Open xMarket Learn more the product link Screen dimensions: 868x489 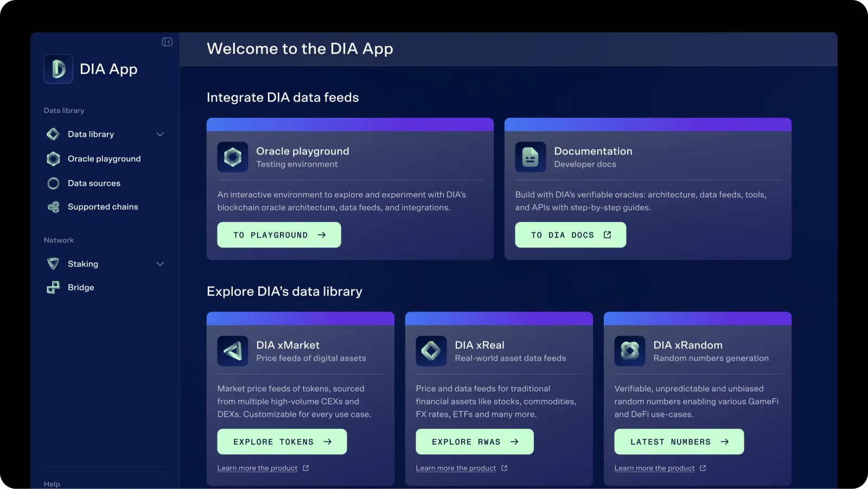click(x=258, y=468)
